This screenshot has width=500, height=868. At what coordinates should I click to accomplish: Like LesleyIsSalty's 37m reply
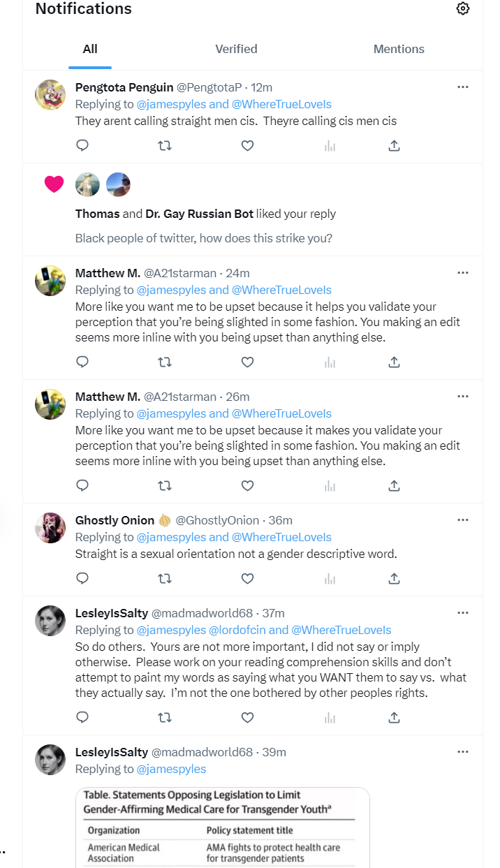(247, 717)
